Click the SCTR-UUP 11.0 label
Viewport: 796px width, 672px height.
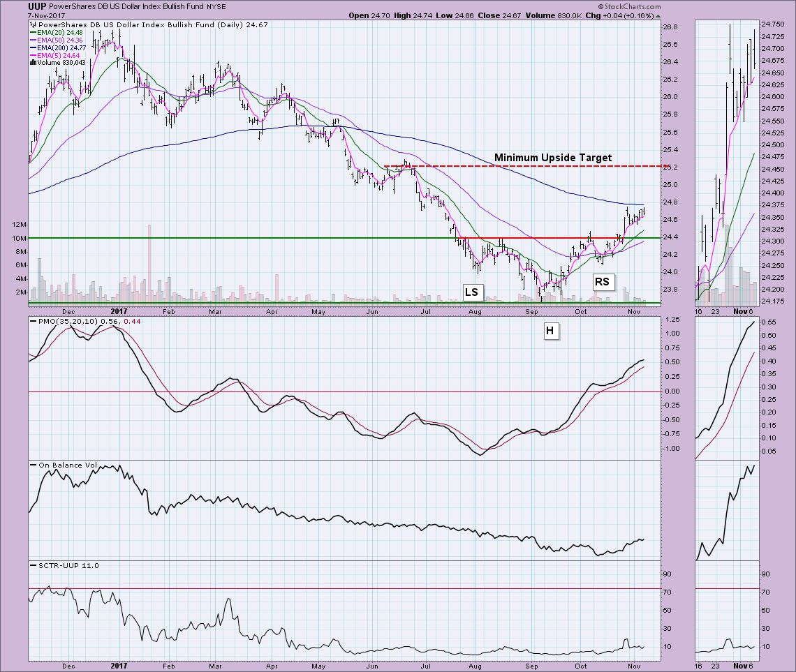click(64, 565)
